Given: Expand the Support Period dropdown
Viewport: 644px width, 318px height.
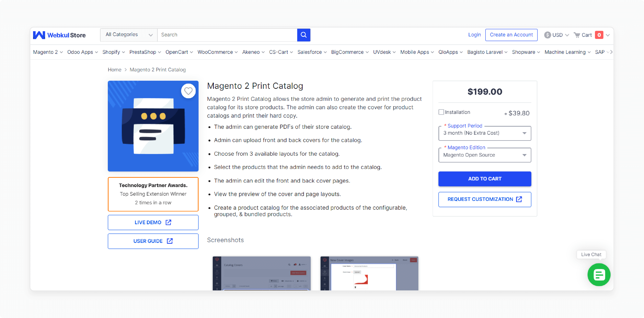Looking at the screenshot, I should point(485,133).
